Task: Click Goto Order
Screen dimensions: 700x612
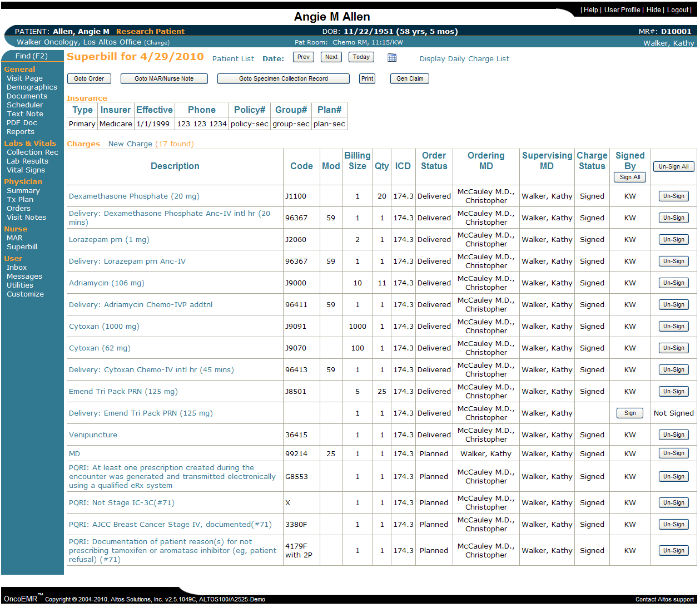Action: tap(89, 78)
